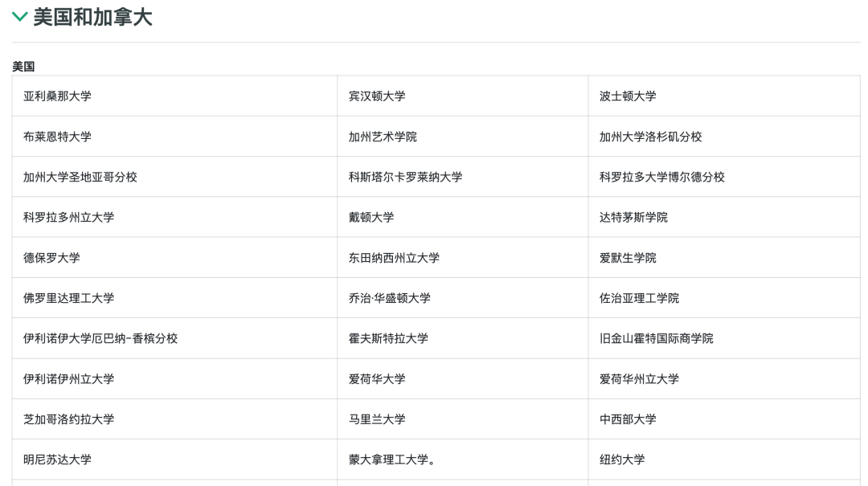Click on 科斯塔尔卡罗莱纳大学
This screenshot has height=486, width=868.
click(x=405, y=177)
